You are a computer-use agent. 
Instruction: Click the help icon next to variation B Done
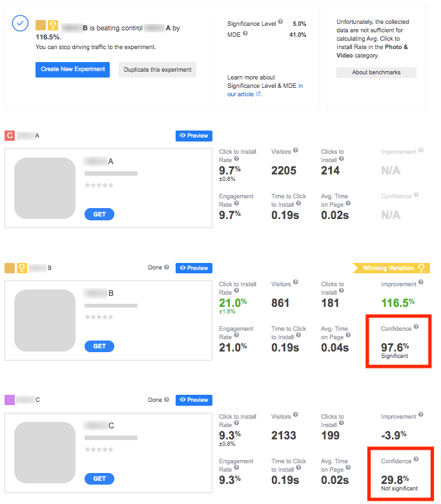(167, 267)
